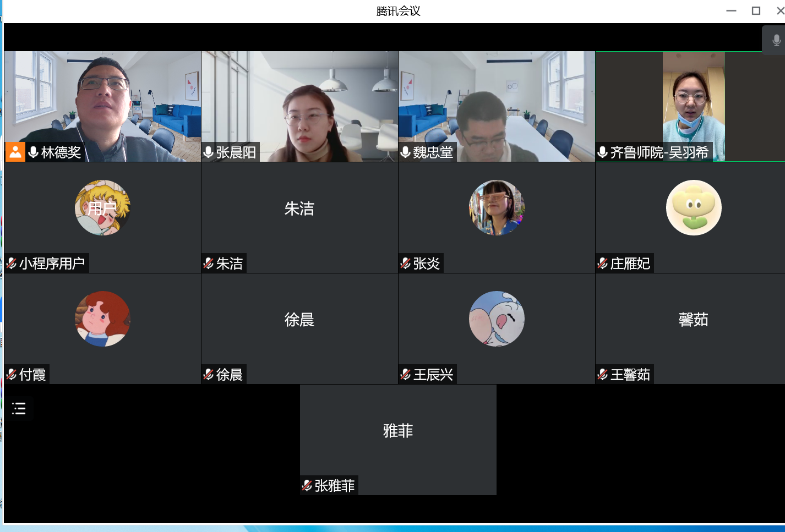Click the 小程序用户 cartoon avatar

point(102,208)
